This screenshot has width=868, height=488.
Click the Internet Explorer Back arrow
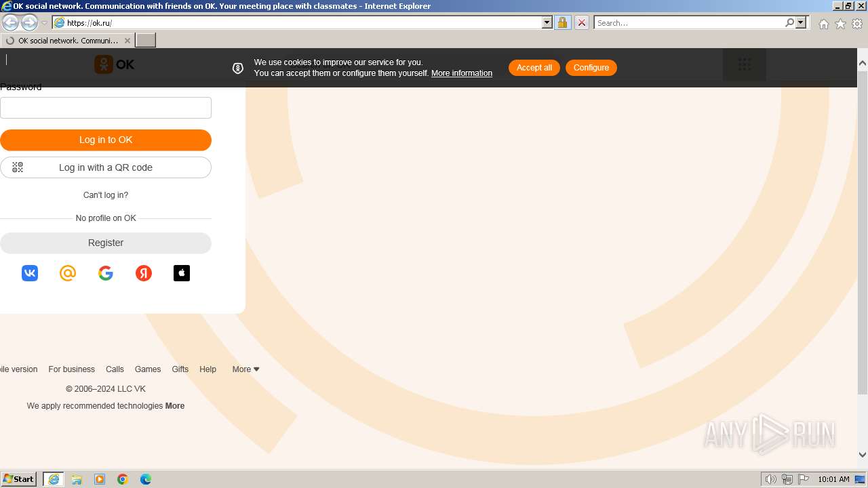tap(11, 22)
